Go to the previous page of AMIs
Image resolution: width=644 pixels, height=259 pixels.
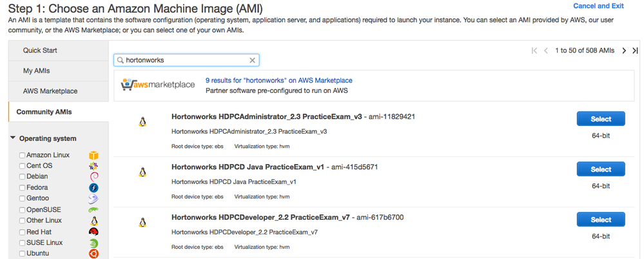pos(546,50)
